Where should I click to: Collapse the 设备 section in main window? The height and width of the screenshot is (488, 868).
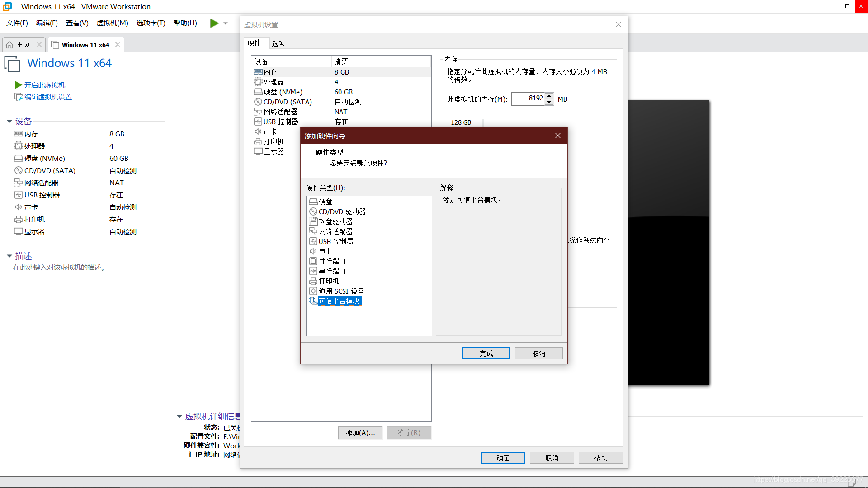tap(9, 121)
